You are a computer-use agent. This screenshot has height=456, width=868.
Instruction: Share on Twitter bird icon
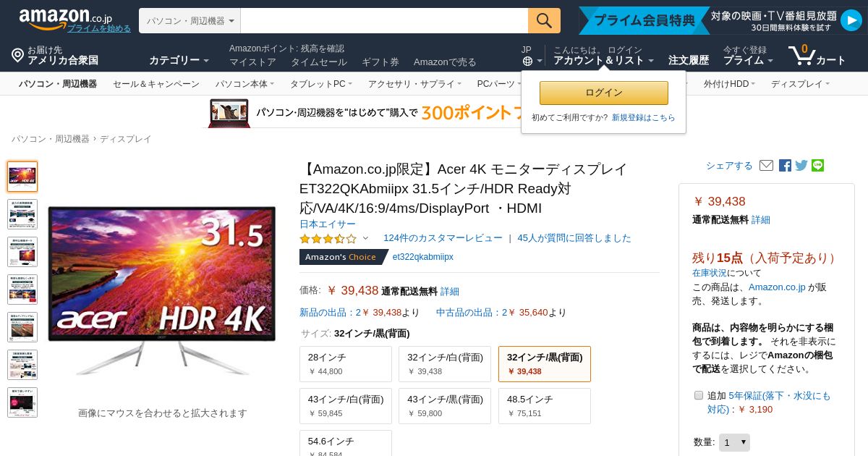click(801, 166)
